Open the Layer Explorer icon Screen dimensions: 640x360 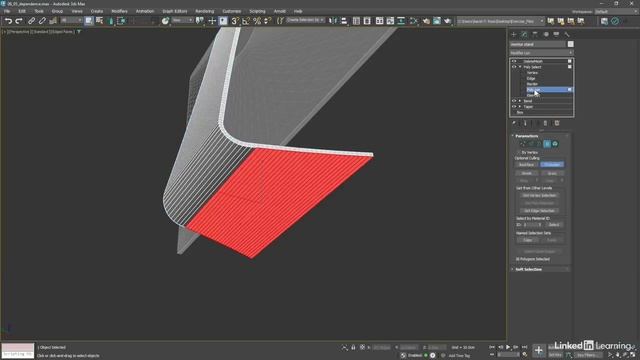(367, 21)
